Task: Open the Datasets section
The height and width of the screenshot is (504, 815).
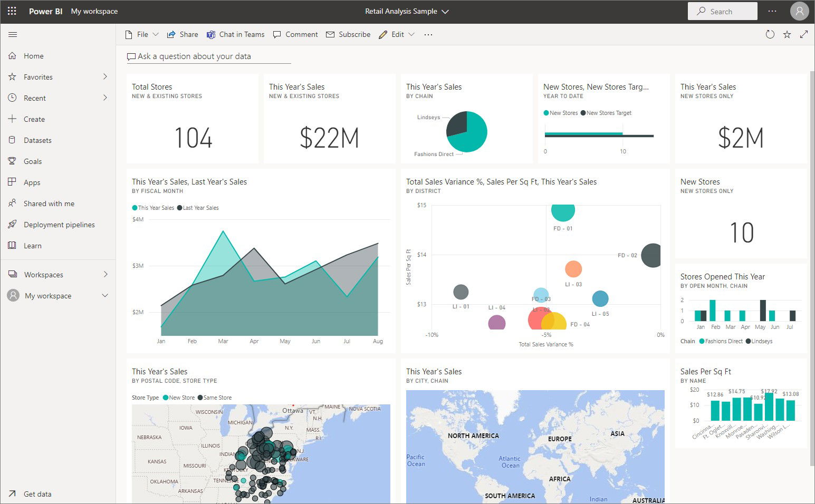Action: pos(37,140)
